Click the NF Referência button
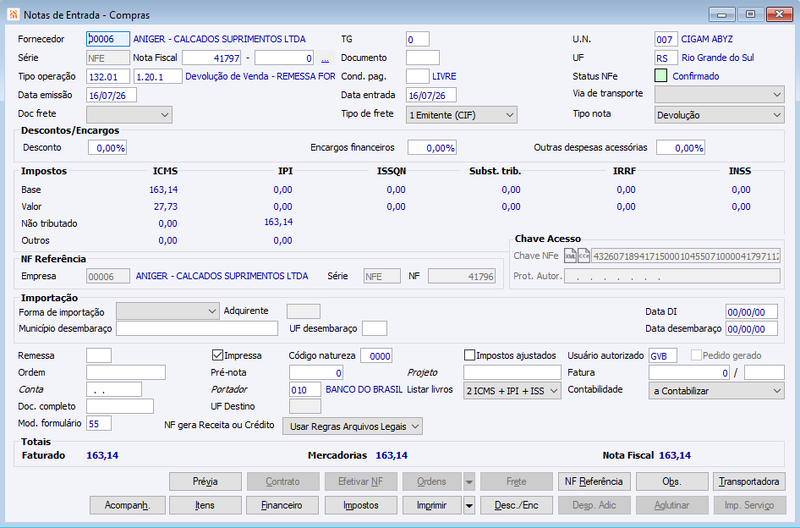Image resolution: width=800 pixels, height=528 pixels. [594, 482]
